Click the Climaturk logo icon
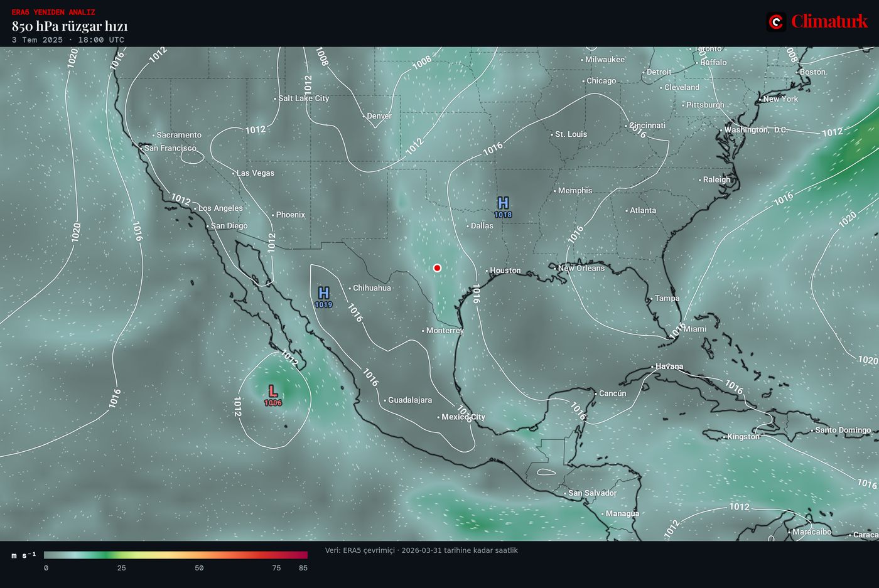 (776, 22)
